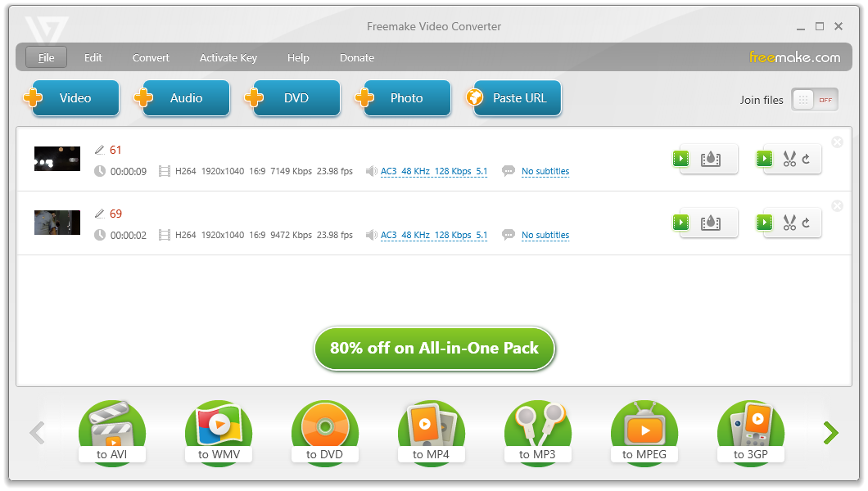Open No subtitles option for video 69

point(545,235)
